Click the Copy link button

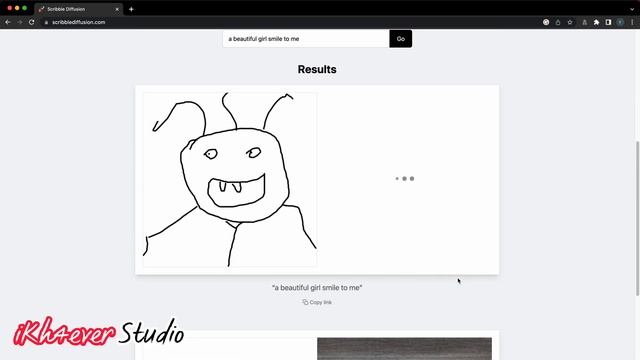coord(317,302)
